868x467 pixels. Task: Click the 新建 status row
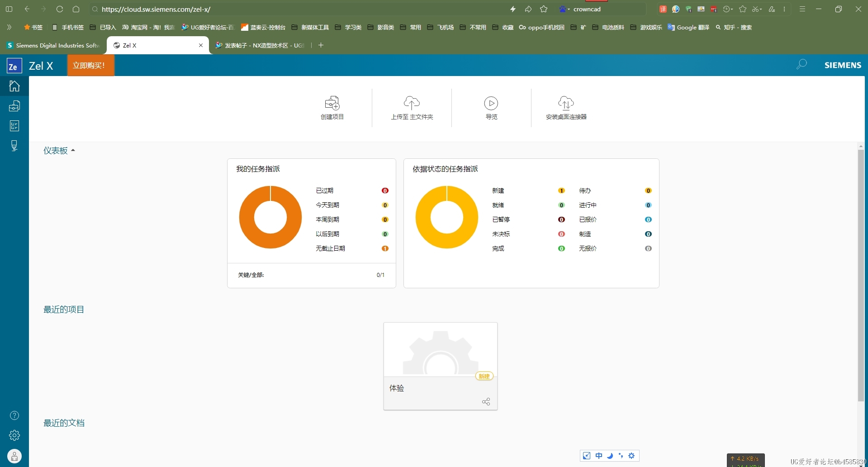point(528,191)
